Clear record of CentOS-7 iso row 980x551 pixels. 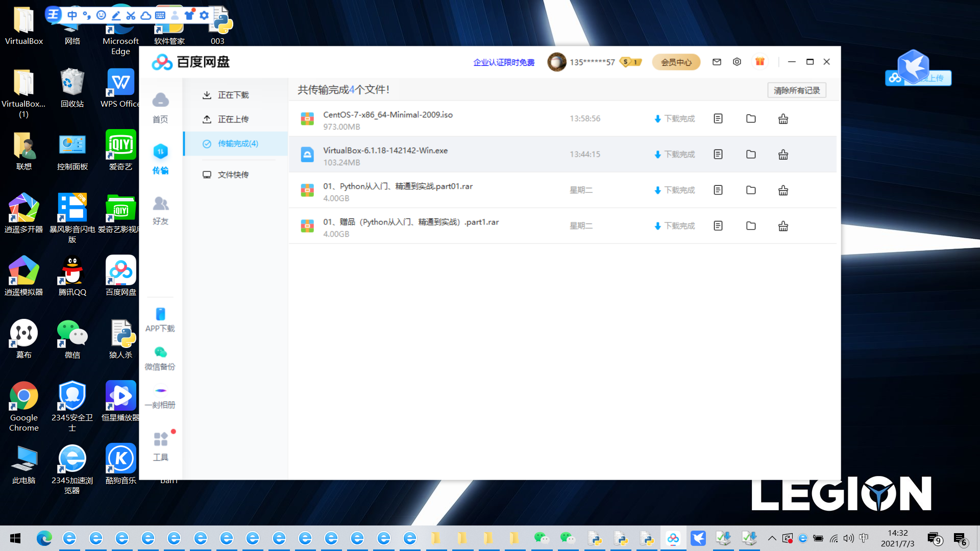(x=783, y=119)
